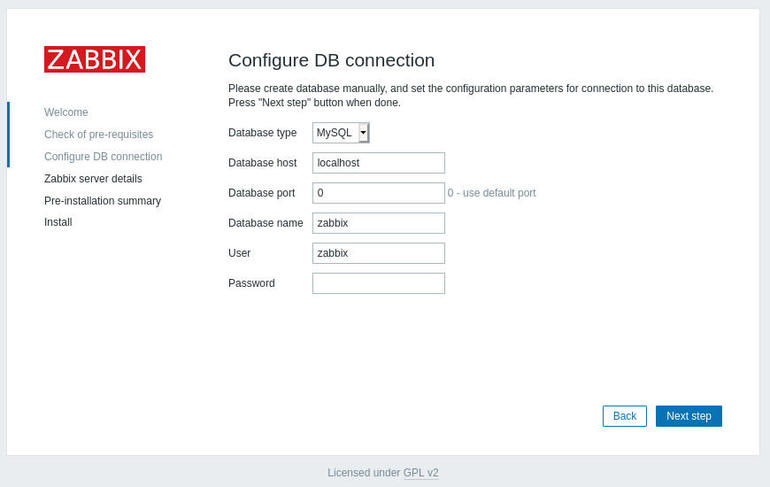770x487 pixels.
Task: Click the Back button
Action: tap(625, 416)
